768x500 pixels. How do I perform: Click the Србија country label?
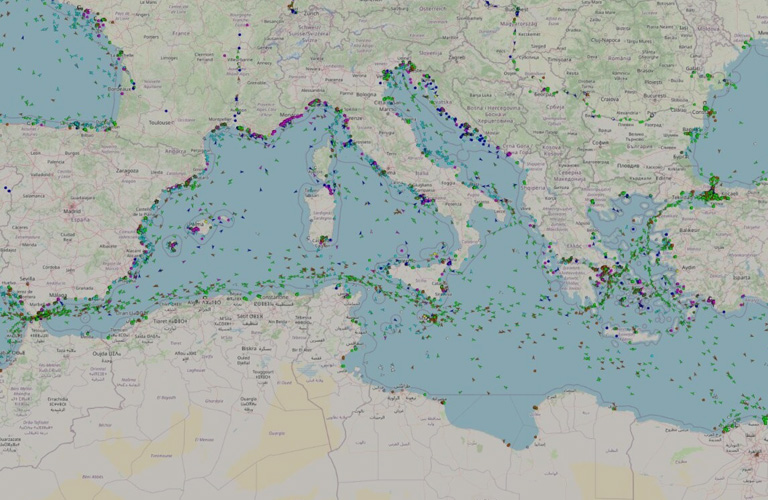pyautogui.click(x=556, y=107)
